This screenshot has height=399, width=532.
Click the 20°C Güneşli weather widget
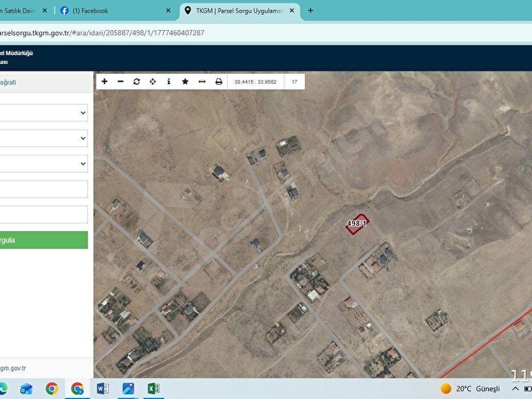click(x=470, y=388)
